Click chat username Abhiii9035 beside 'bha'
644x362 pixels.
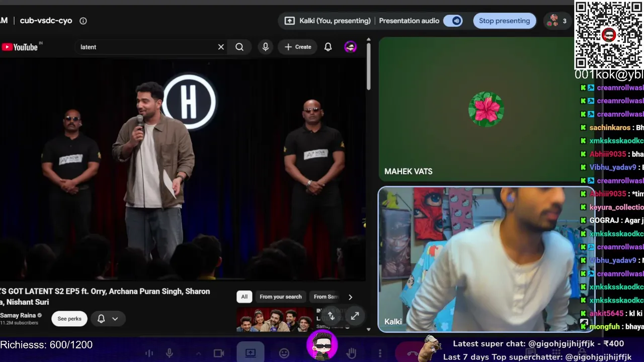coord(608,154)
